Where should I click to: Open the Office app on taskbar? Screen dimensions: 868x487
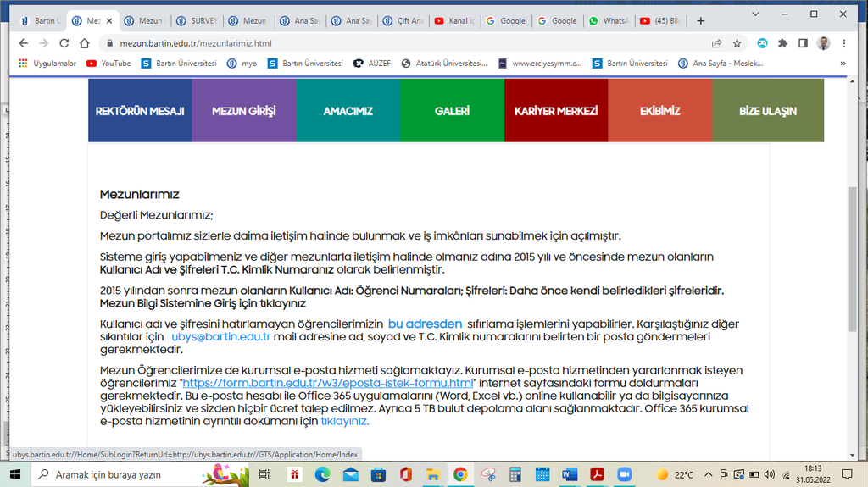pos(406,475)
